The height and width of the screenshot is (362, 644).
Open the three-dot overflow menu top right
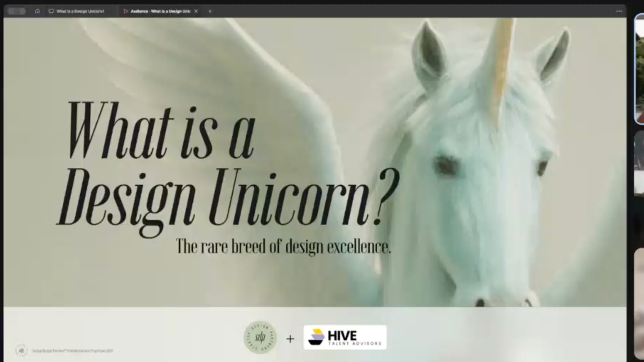(x=620, y=11)
